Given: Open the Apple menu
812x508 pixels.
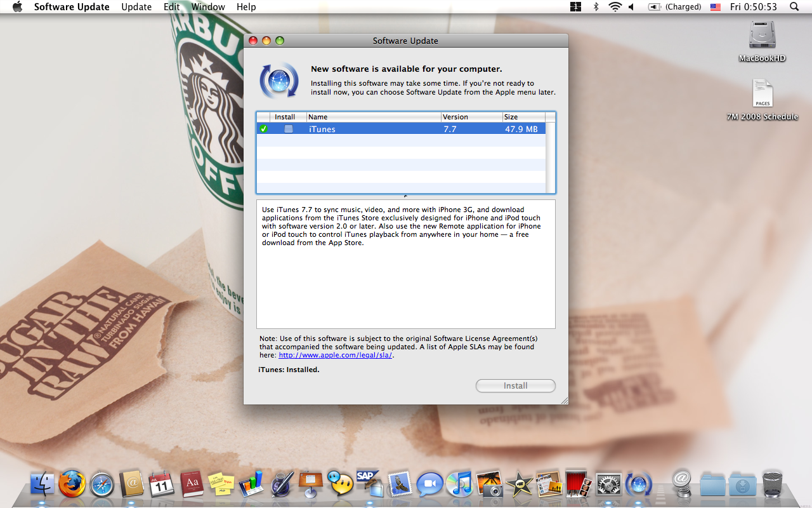Looking at the screenshot, I should pyautogui.click(x=17, y=7).
